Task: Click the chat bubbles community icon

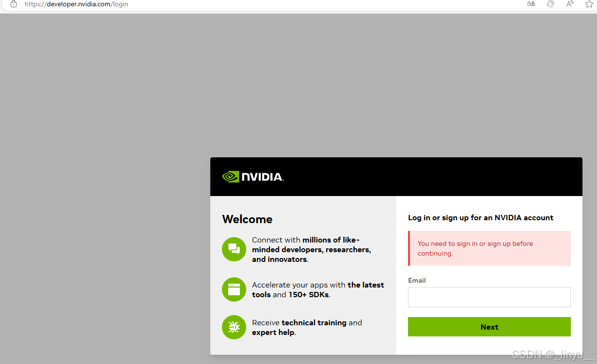Action: click(234, 249)
